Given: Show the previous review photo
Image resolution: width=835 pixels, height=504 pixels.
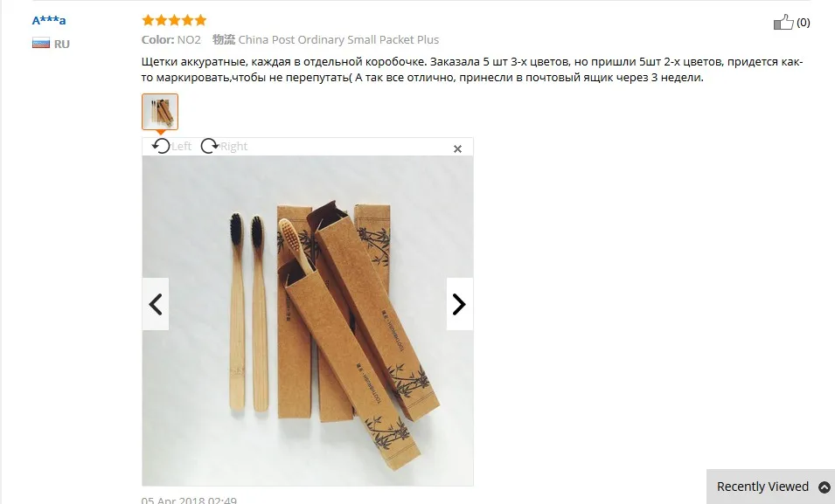Looking at the screenshot, I should pyautogui.click(x=156, y=305).
